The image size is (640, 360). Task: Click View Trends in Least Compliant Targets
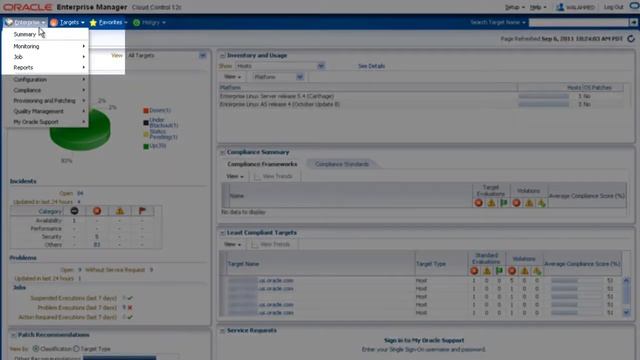tap(271, 244)
